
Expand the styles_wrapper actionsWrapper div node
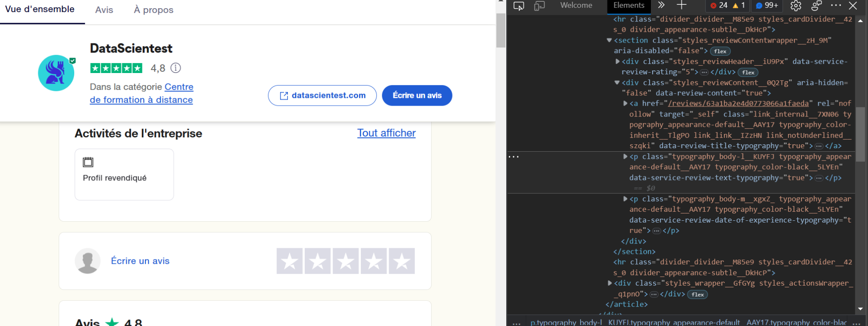pyautogui.click(x=610, y=283)
